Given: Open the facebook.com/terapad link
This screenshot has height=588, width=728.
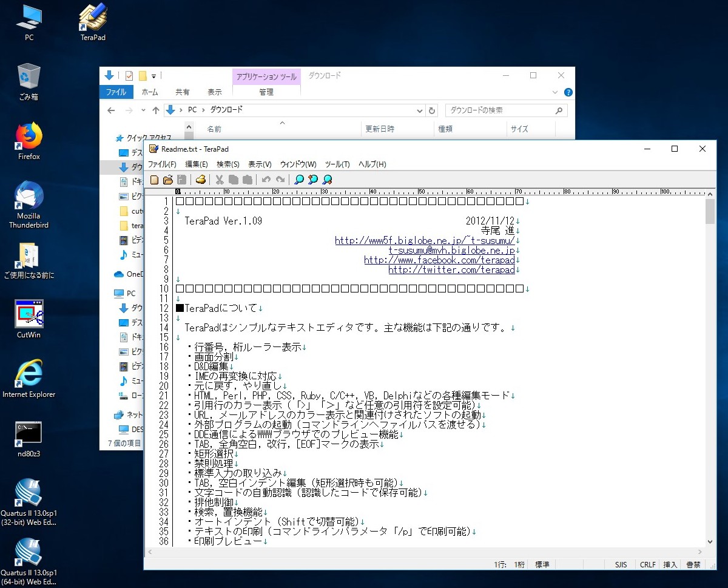Looking at the screenshot, I should click(x=439, y=260).
